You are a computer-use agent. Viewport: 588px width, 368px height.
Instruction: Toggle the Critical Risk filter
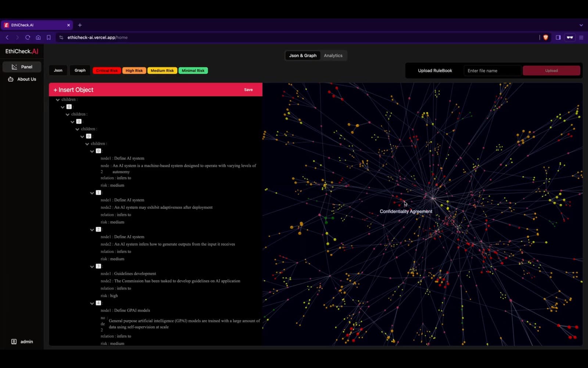click(x=107, y=70)
